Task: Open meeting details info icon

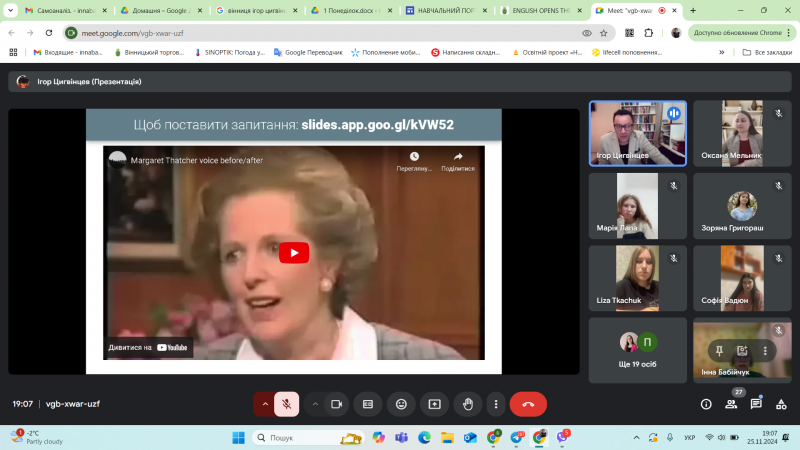Action: coord(706,404)
